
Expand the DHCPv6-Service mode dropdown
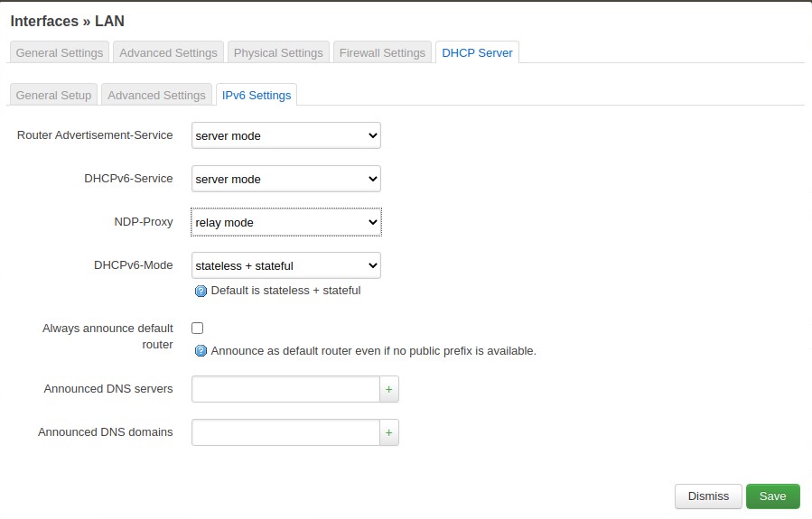[286, 179]
